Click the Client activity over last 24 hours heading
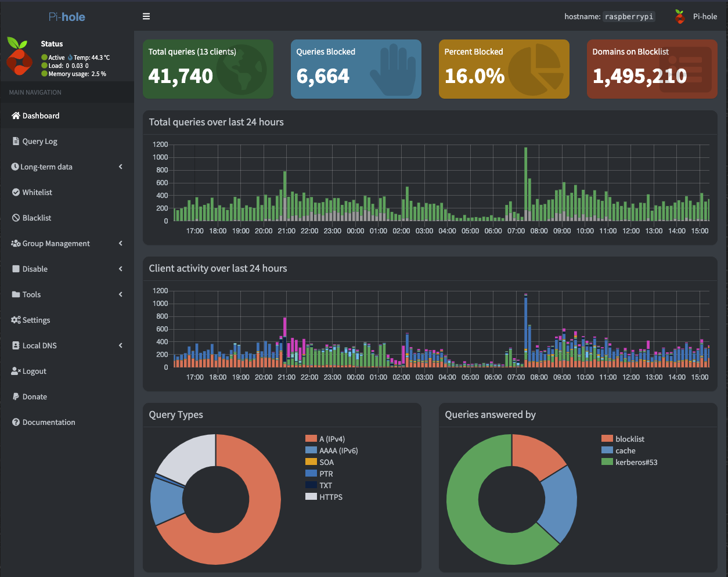The width and height of the screenshot is (728, 577). pyautogui.click(x=218, y=268)
